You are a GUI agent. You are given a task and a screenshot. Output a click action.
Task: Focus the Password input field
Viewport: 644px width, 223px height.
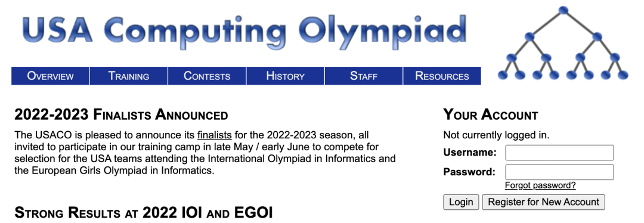tap(559, 172)
